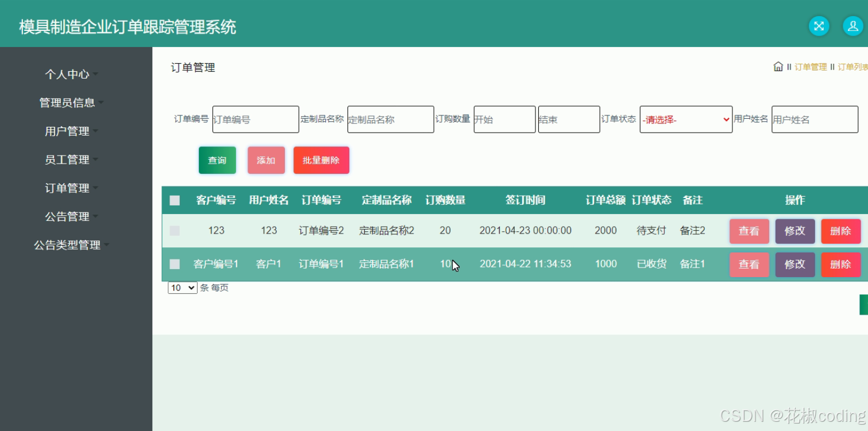868x431 pixels.
Task: Focus the 订购数量 开始 input field
Action: (x=504, y=119)
